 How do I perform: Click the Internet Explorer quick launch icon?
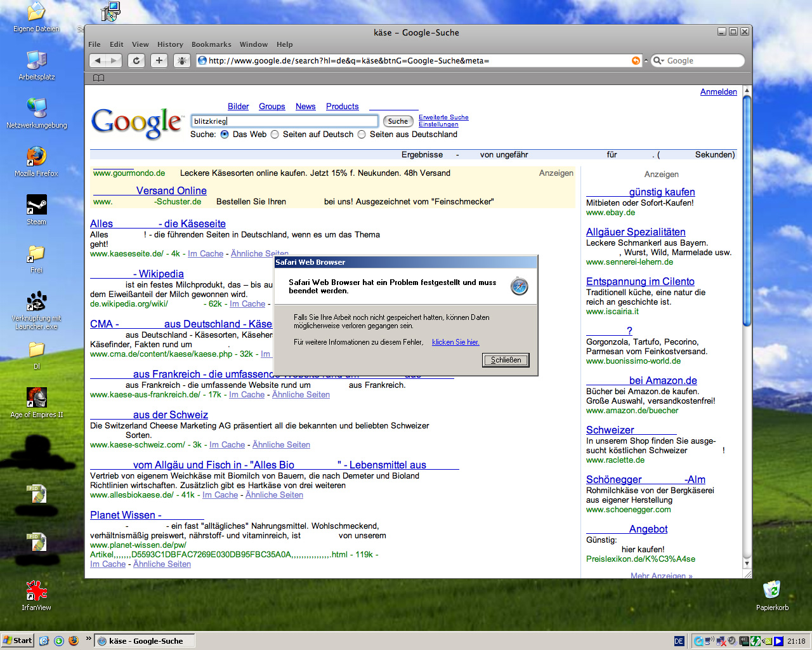(44, 641)
